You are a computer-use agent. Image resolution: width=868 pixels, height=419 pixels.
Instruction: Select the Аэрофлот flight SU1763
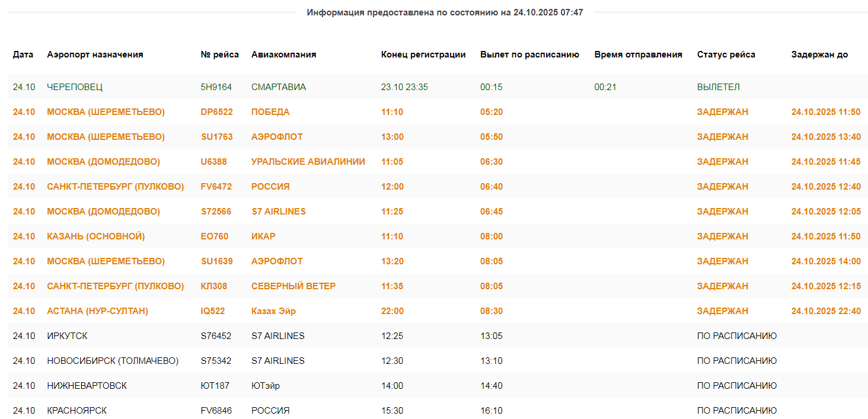[x=216, y=137]
